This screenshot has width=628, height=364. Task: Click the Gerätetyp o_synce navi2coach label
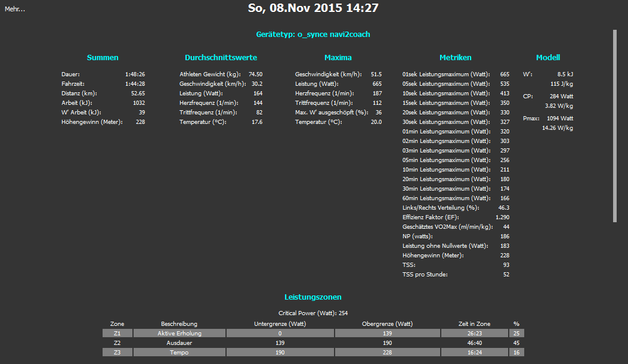tap(313, 35)
